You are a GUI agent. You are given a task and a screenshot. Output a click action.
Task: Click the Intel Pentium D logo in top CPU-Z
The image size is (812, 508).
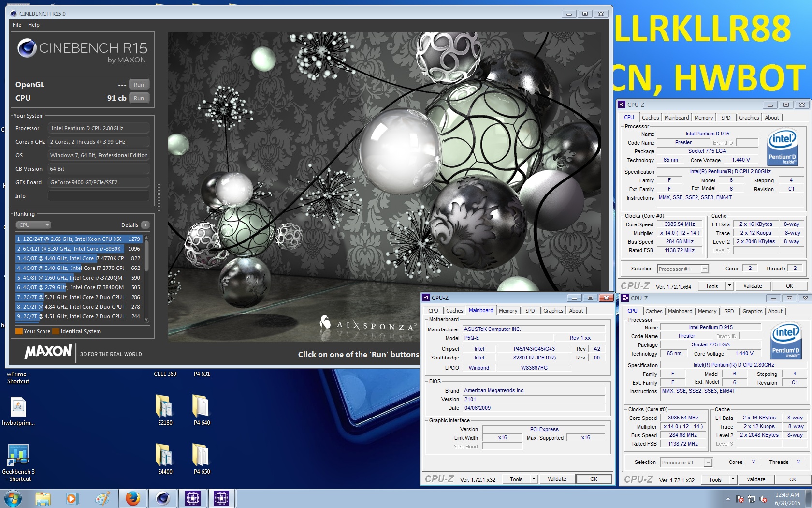(782, 148)
